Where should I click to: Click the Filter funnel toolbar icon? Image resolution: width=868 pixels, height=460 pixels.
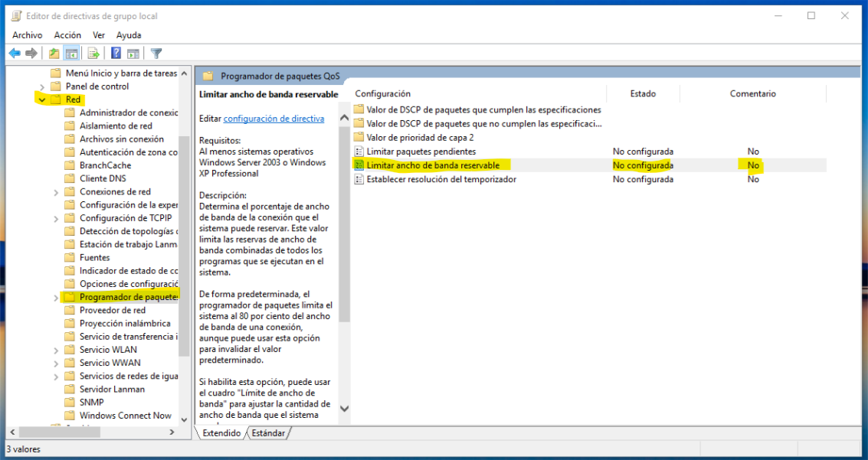pyautogui.click(x=156, y=53)
